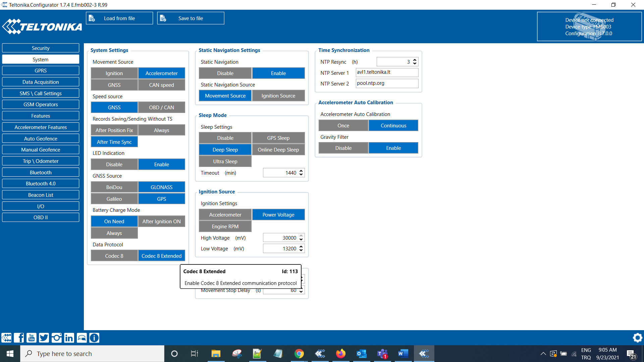Open Google Chrome from the taskbar
644x362 pixels.
tap(299, 354)
